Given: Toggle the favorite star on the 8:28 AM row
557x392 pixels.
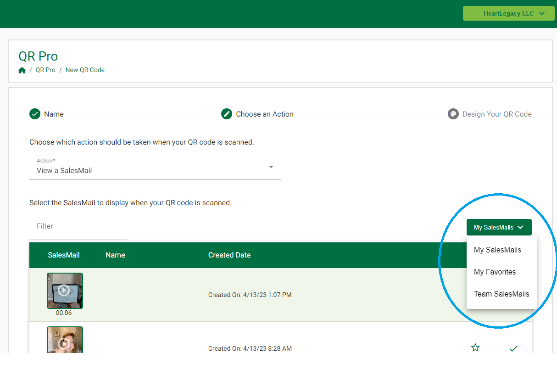Looking at the screenshot, I should click(475, 348).
